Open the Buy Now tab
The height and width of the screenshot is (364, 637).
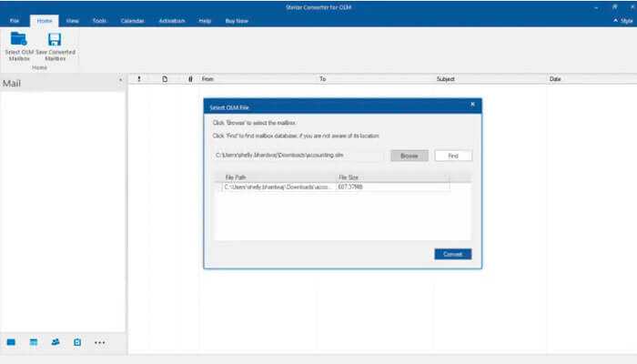(237, 21)
